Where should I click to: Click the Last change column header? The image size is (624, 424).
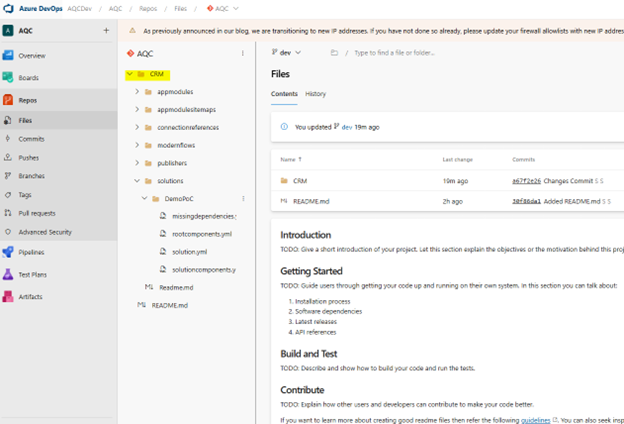(x=458, y=160)
